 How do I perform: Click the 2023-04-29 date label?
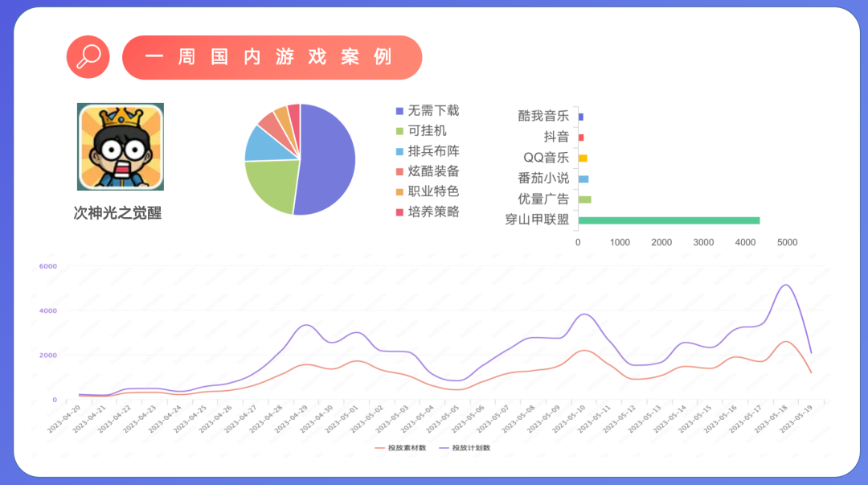pyautogui.click(x=291, y=418)
